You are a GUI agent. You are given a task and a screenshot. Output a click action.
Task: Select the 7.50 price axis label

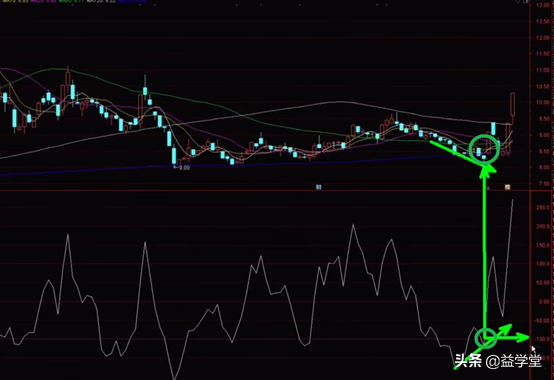pyautogui.click(x=543, y=184)
